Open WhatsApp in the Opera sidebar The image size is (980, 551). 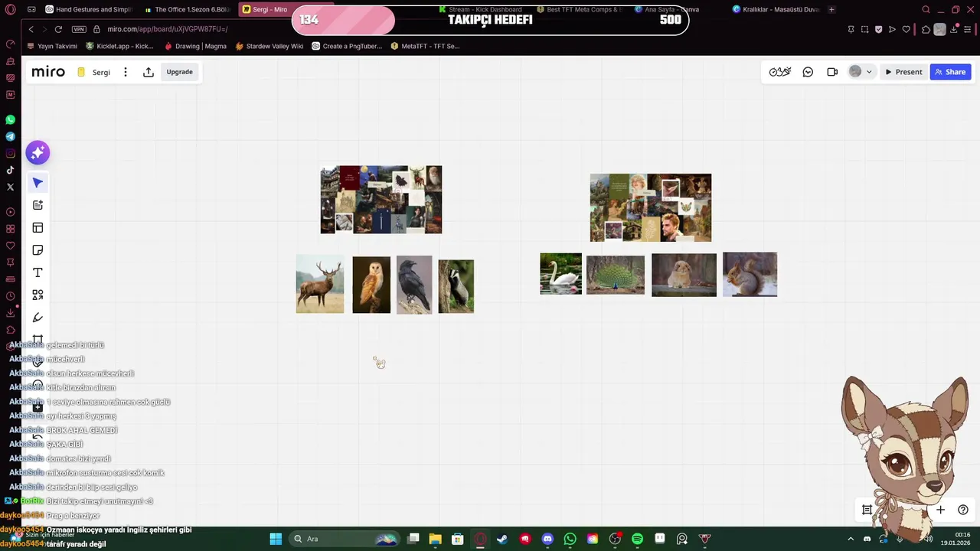[x=10, y=120]
